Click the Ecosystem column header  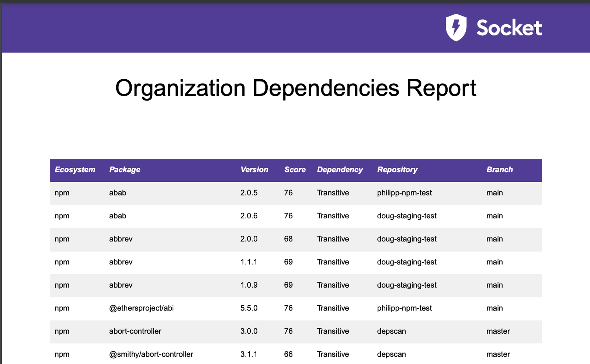tap(75, 170)
